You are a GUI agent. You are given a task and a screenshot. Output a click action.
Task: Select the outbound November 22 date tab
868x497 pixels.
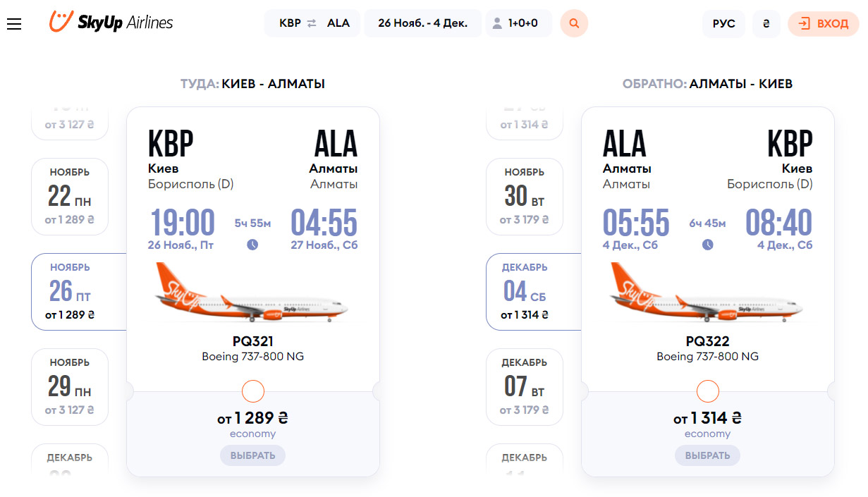(x=70, y=197)
